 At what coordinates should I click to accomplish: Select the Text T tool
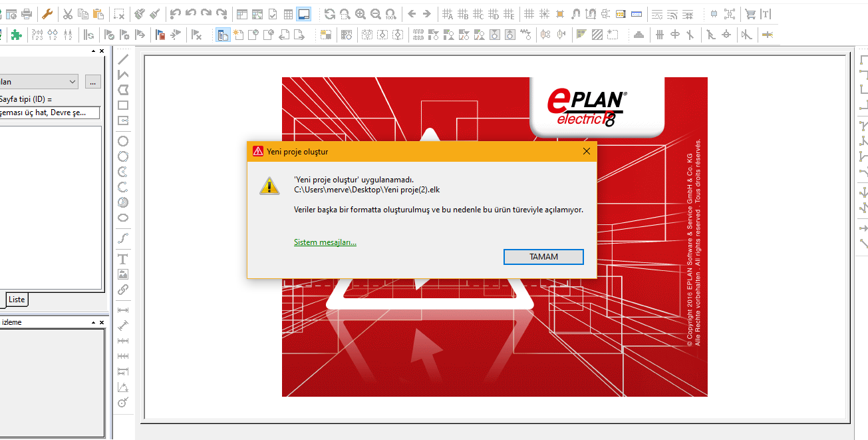[x=123, y=259]
